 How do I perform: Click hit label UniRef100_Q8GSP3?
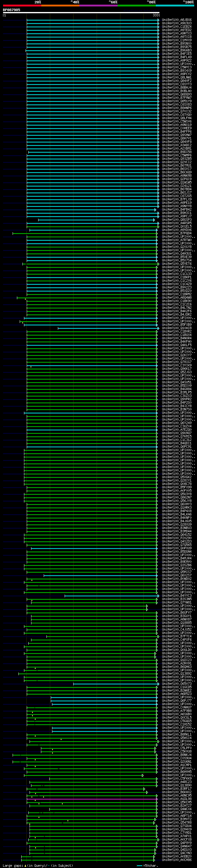[177, 220]
